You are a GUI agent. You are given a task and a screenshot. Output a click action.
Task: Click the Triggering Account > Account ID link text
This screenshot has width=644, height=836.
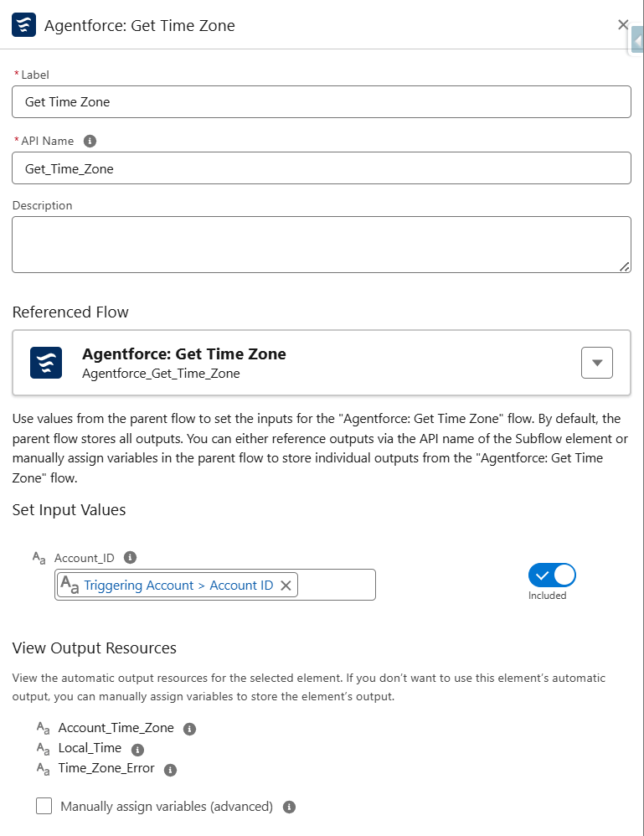178,586
